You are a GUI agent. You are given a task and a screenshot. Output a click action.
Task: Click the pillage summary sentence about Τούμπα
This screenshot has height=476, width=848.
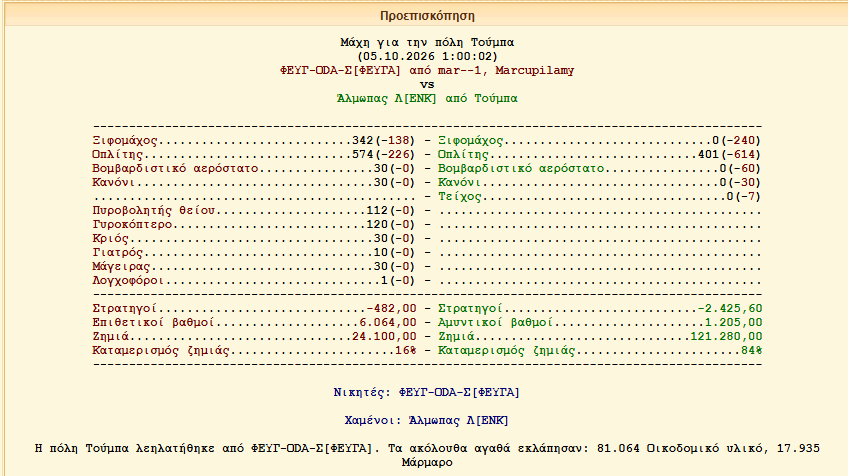coord(427,455)
